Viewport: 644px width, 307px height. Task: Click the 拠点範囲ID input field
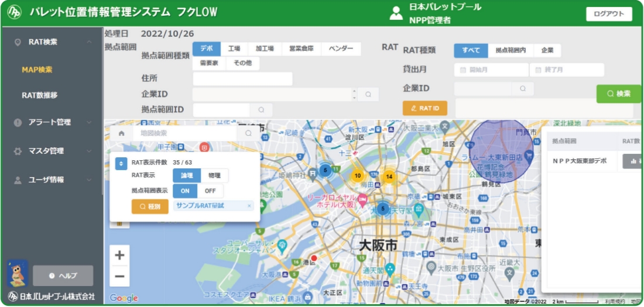pos(221,110)
